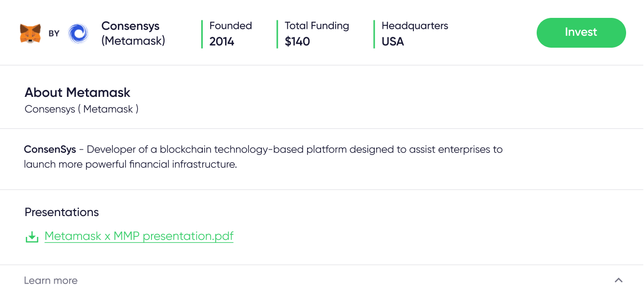Click the green bar next to Headquarters
The height and width of the screenshot is (298, 644).
(x=373, y=34)
